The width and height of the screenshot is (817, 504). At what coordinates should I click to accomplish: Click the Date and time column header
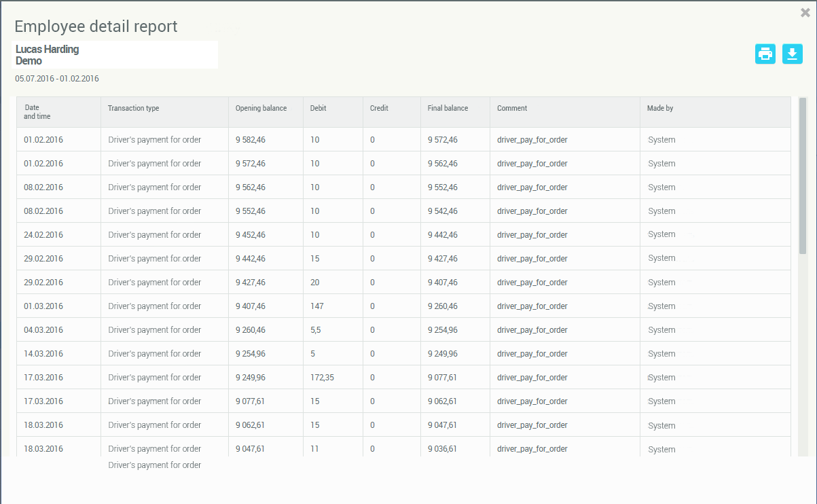pos(37,112)
